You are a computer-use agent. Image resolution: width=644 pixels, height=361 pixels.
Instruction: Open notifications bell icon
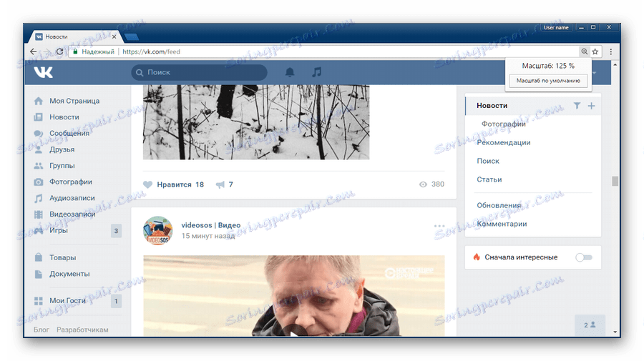coord(290,72)
